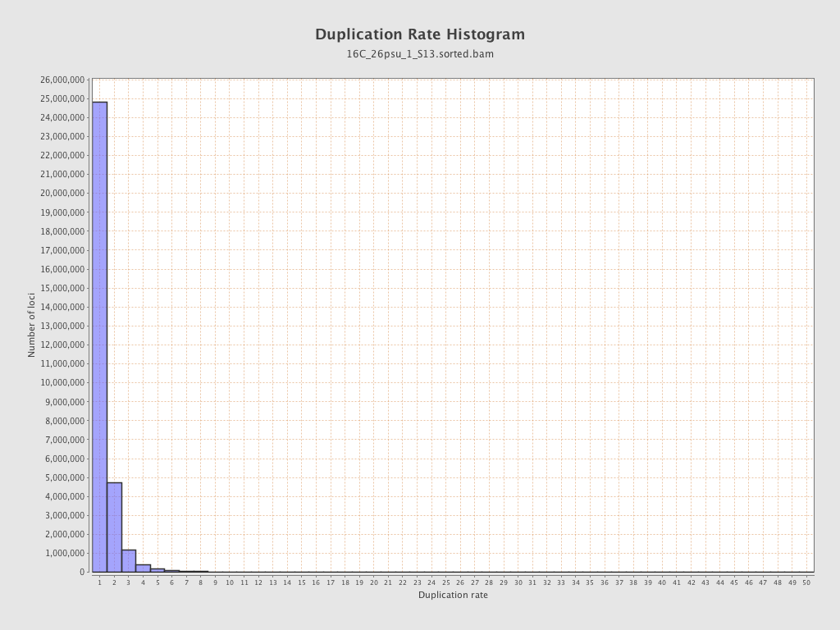Viewport: 840px width, 630px height.
Task: Click x-axis tick label 50
Action: tap(806, 582)
